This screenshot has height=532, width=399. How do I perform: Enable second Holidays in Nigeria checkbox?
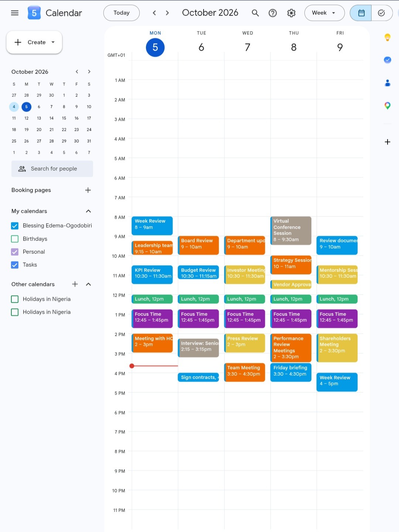pyautogui.click(x=15, y=312)
